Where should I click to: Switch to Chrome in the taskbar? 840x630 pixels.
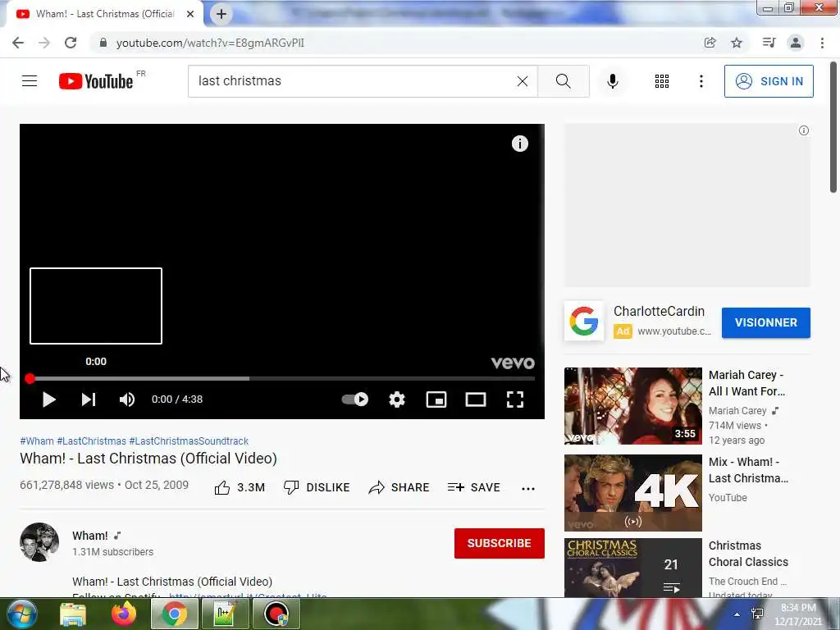pos(174,614)
